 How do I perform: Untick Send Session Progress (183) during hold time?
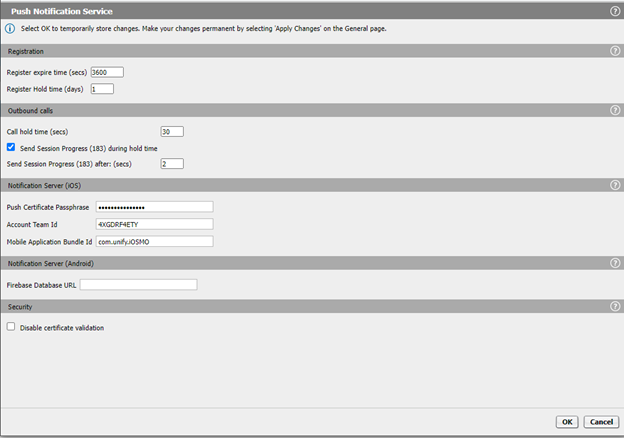(11, 147)
